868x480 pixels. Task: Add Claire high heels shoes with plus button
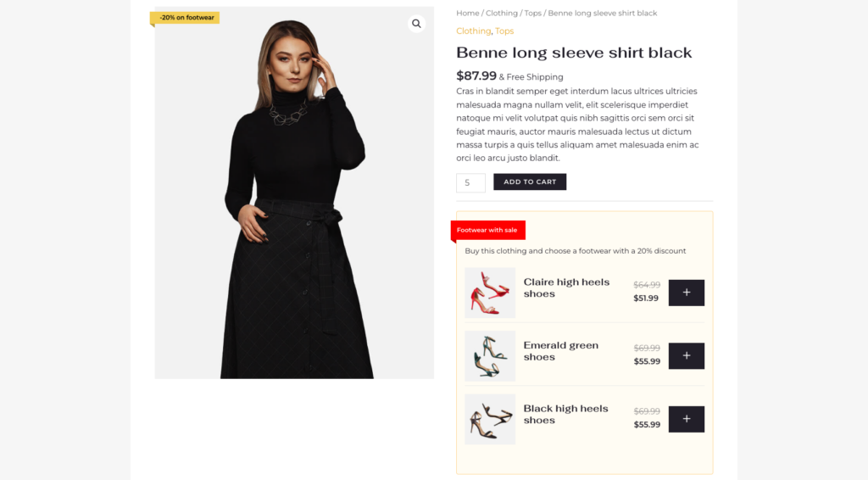pyautogui.click(x=686, y=293)
